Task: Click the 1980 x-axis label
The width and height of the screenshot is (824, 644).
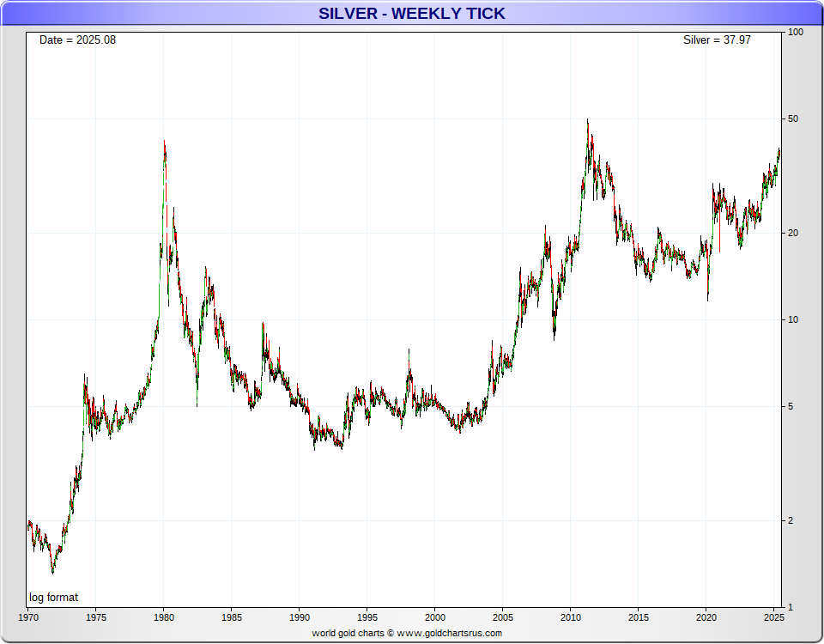Action: point(163,617)
